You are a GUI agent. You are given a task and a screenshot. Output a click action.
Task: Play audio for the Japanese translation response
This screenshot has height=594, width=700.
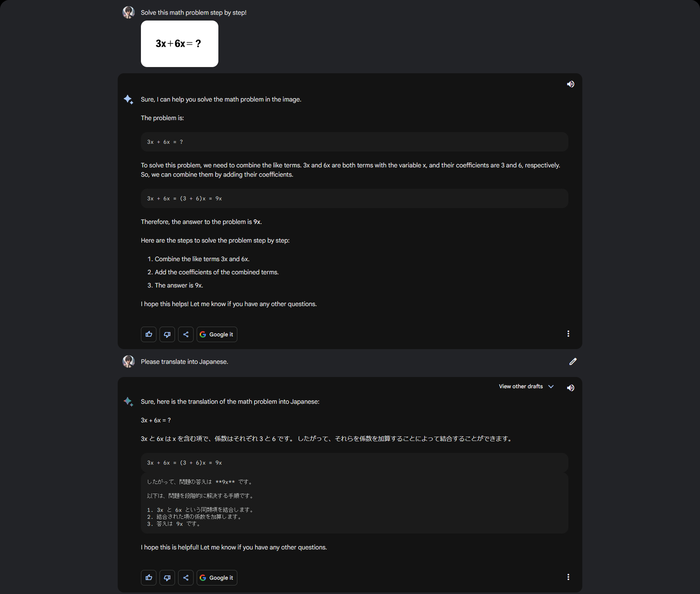click(570, 388)
